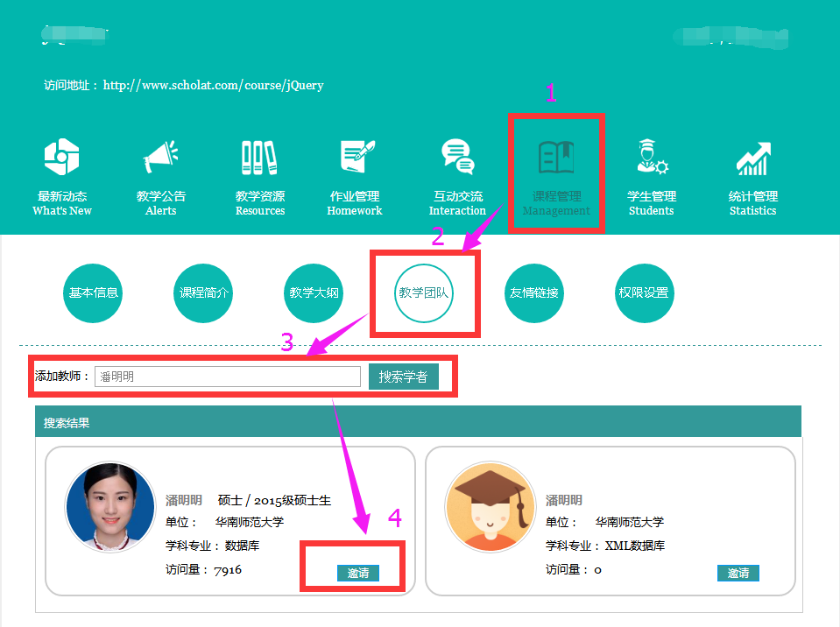Open the 友情链接 circle tab
This screenshot has height=627, width=840.
[x=534, y=292]
